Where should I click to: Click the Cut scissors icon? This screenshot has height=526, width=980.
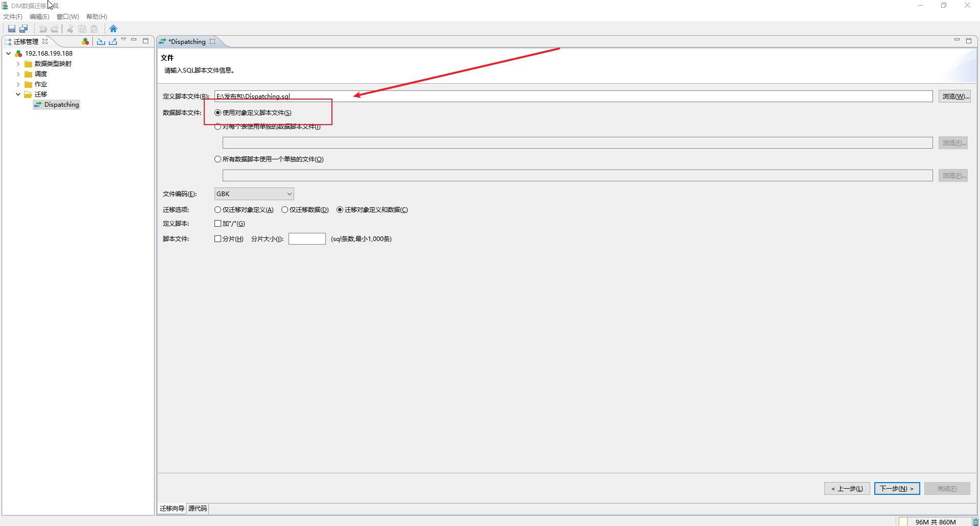[x=70, y=29]
